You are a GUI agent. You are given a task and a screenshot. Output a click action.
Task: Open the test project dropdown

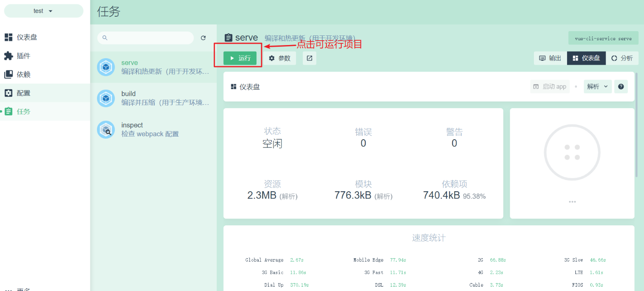pos(43,11)
